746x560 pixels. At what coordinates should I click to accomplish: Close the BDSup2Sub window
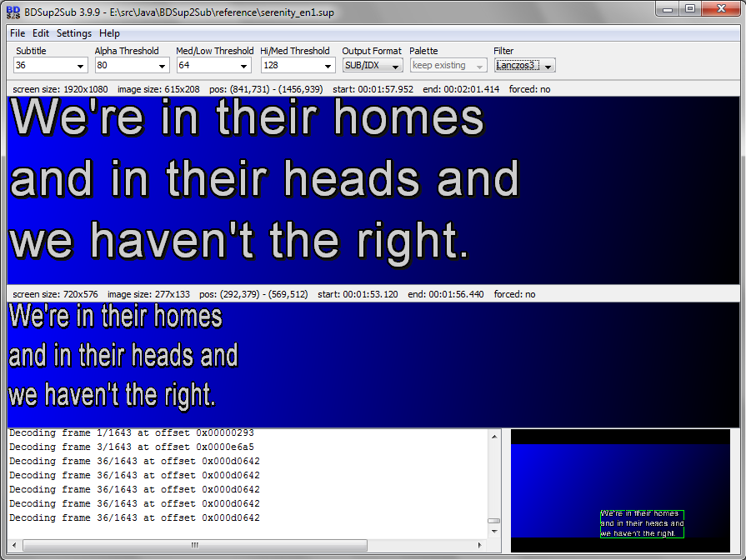point(721,9)
